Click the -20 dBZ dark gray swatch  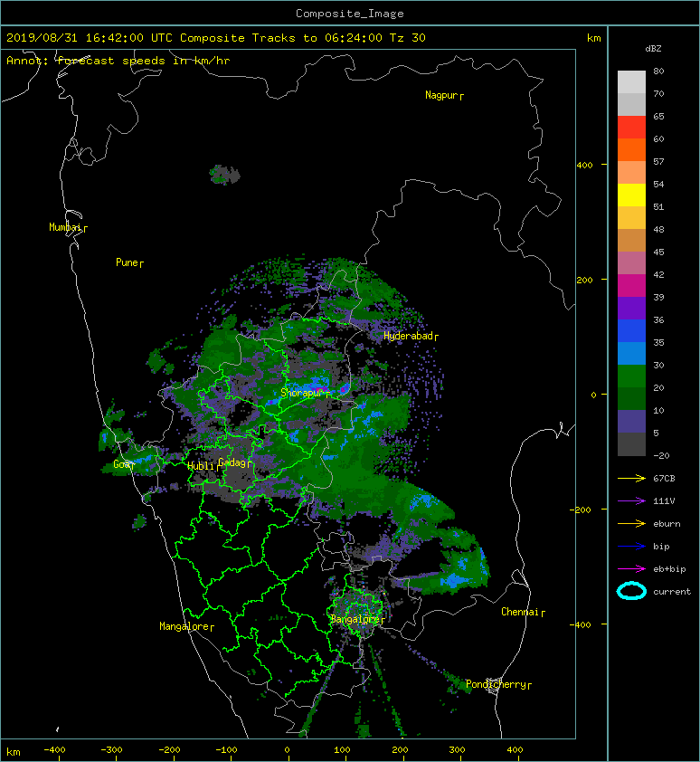click(x=631, y=444)
